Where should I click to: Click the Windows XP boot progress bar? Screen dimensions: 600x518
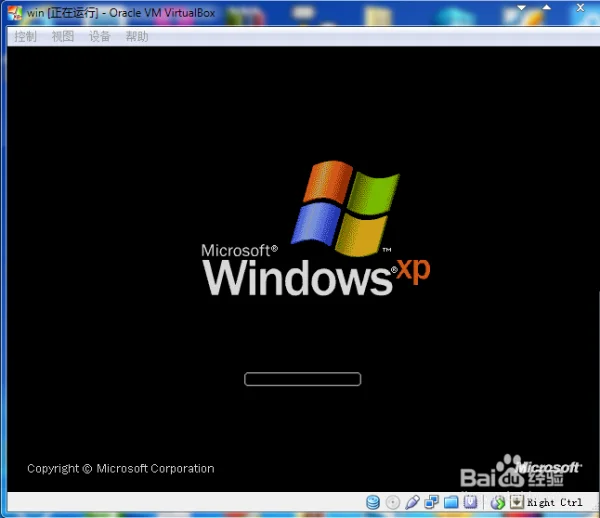[x=302, y=379]
